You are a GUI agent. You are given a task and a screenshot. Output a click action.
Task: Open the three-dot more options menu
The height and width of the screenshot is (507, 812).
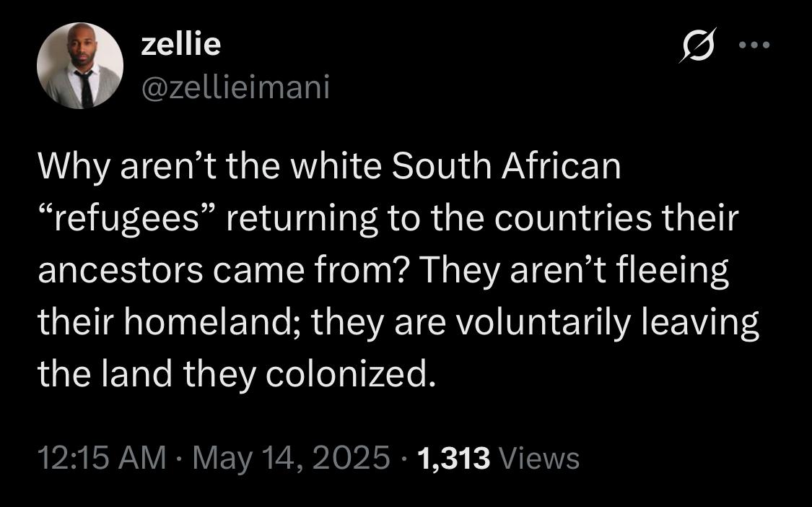[754, 45]
